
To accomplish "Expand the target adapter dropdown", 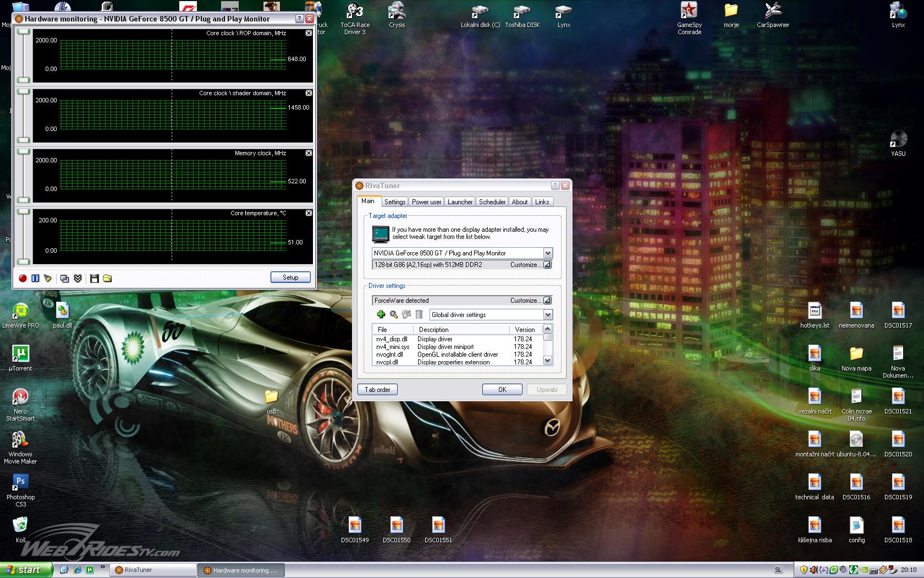I will (548, 253).
